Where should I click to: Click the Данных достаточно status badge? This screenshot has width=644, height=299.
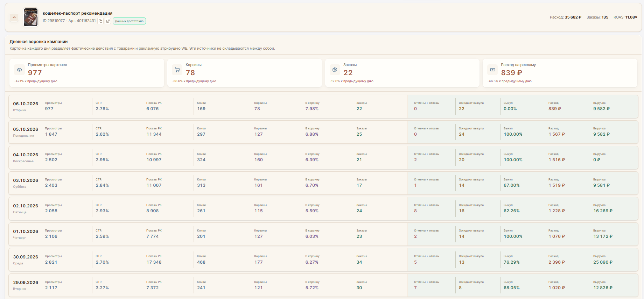point(129,21)
